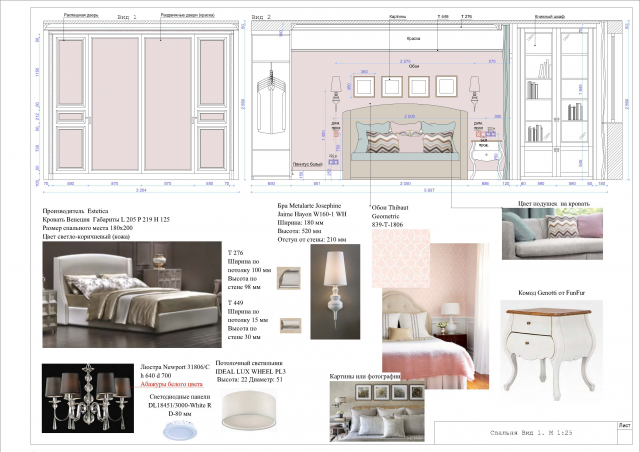Select the 'Высота: 22 Диаметр: 51' text
Screen dimensions: 640x452
(250, 380)
